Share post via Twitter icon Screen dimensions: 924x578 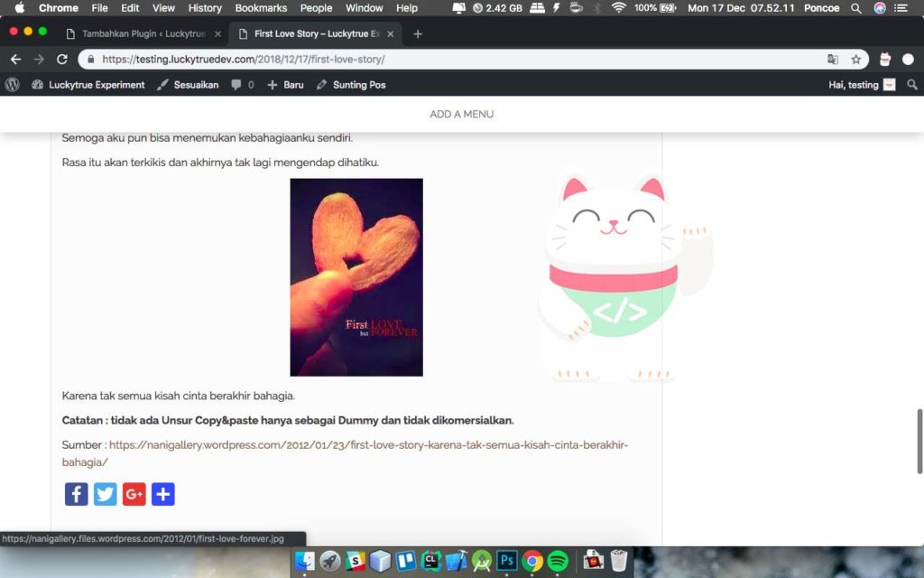(x=106, y=494)
